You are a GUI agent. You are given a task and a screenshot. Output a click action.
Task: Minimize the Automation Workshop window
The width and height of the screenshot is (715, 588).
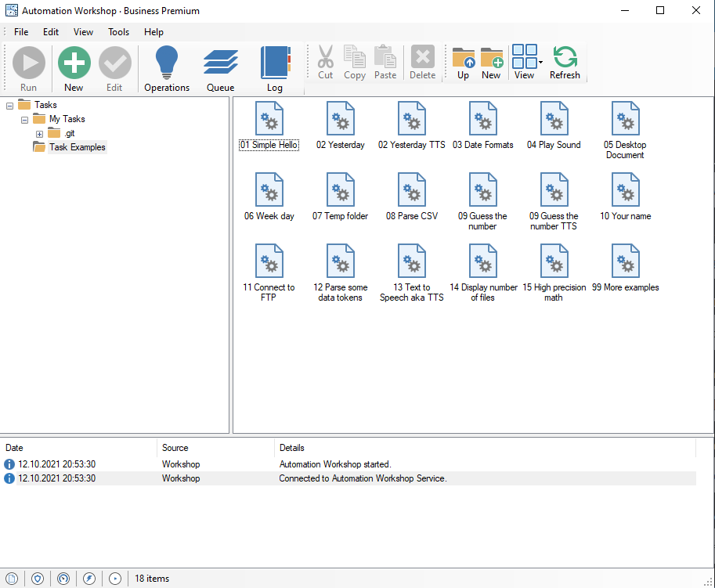tap(625, 10)
